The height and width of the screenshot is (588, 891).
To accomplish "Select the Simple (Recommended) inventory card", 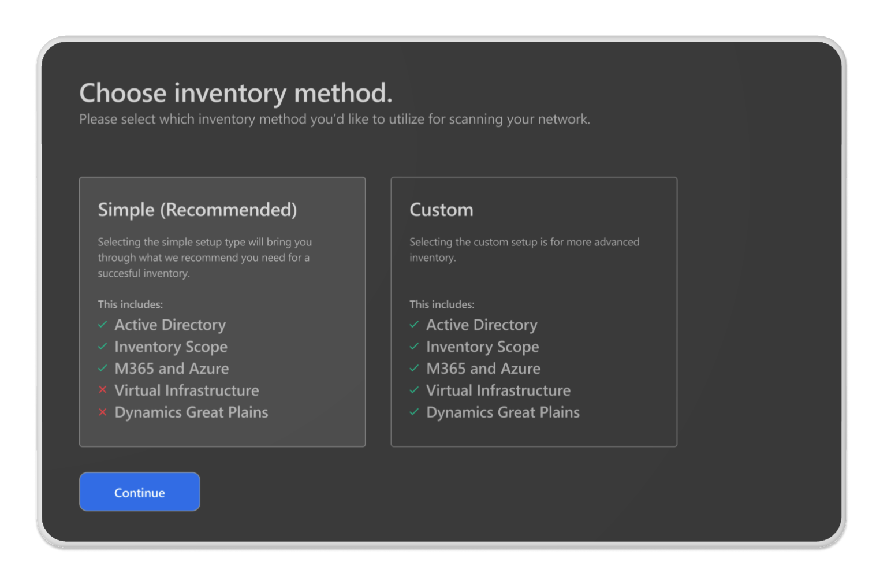I will pos(222,312).
